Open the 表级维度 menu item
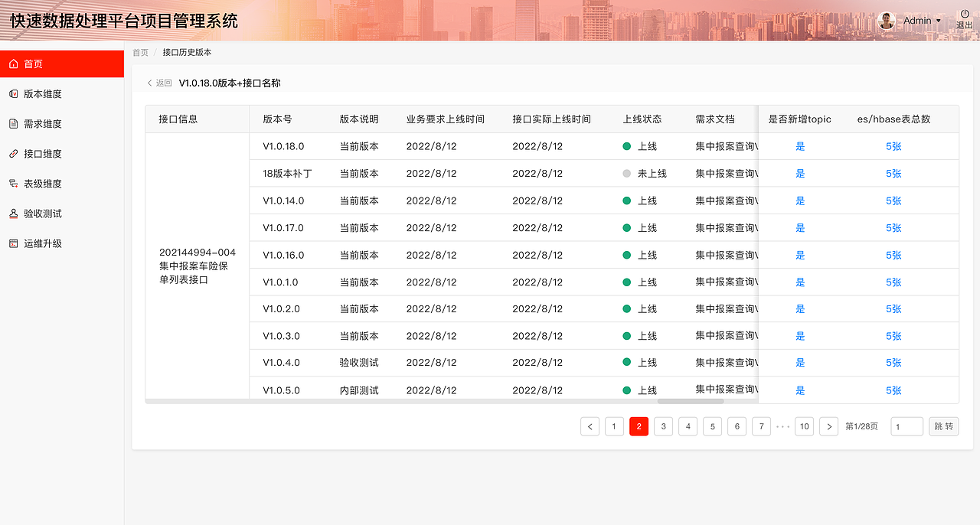The image size is (980, 525). coord(62,184)
